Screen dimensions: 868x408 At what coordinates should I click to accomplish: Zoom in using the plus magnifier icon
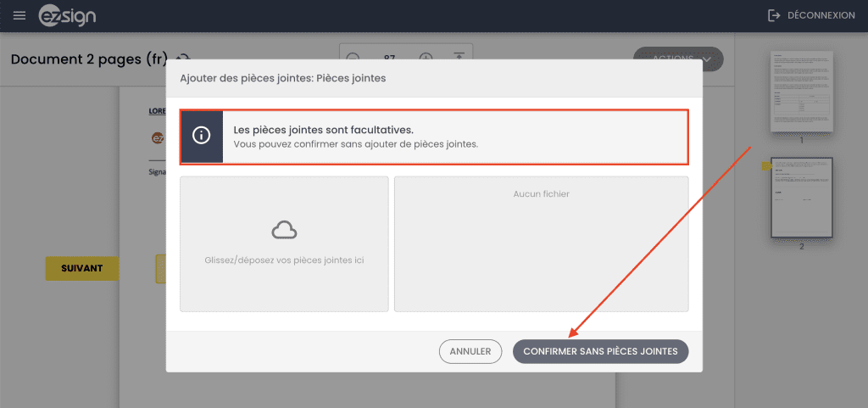[426, 58]
